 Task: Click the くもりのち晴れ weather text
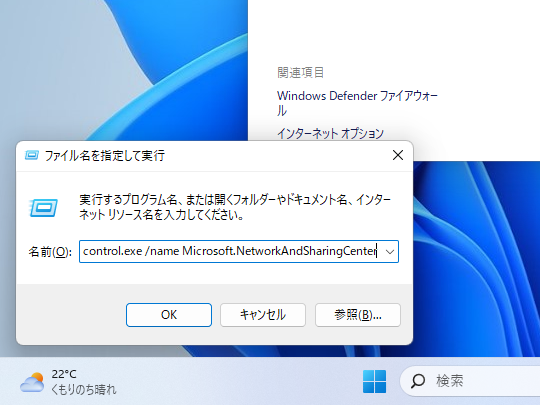[84, 390]
